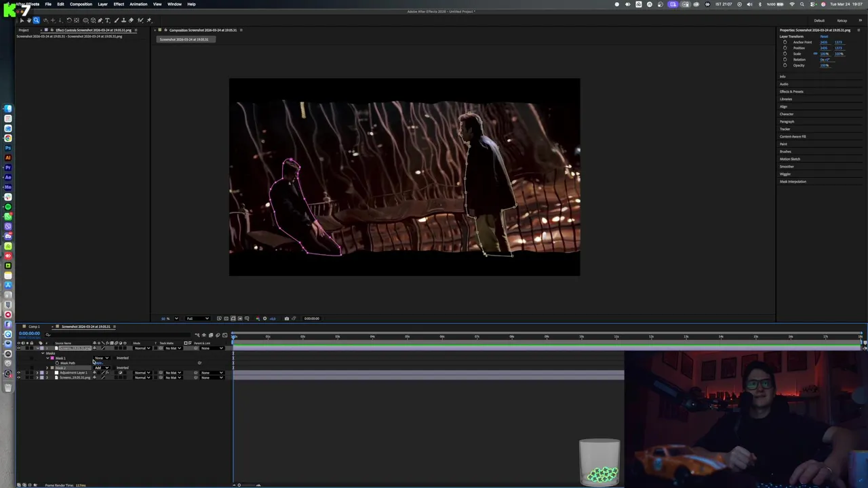Select the Pen tool
Screen dimensions: 868x488
100,20
